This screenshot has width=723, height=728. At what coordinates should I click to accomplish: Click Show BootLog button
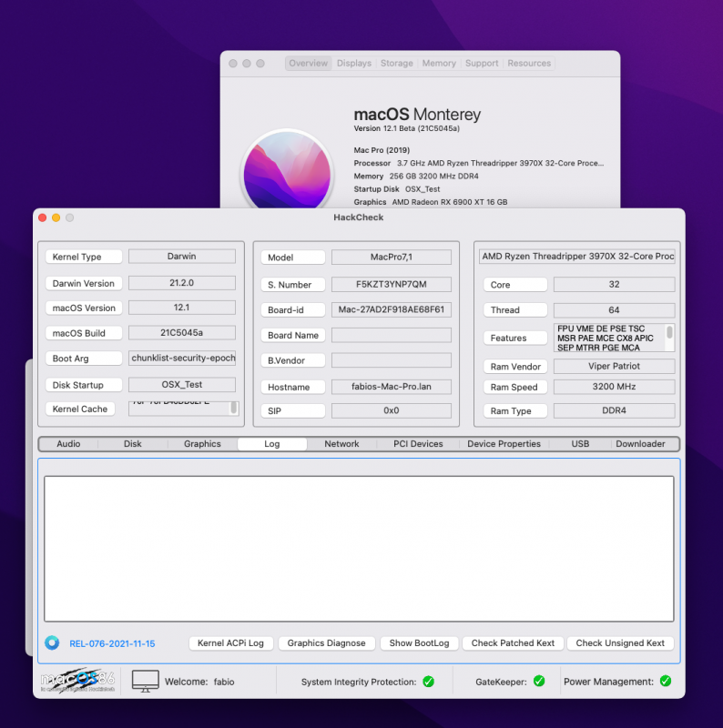pos(419,643)
